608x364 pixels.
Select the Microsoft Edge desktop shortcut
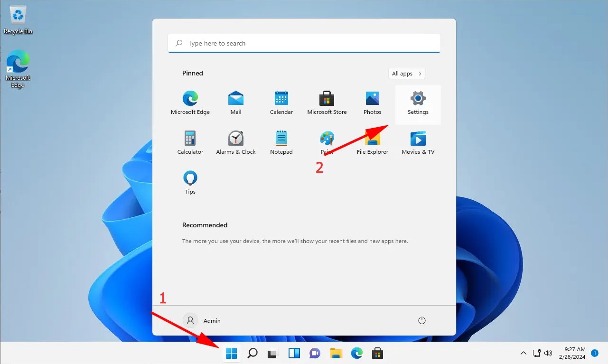click(x=18, y=69)
